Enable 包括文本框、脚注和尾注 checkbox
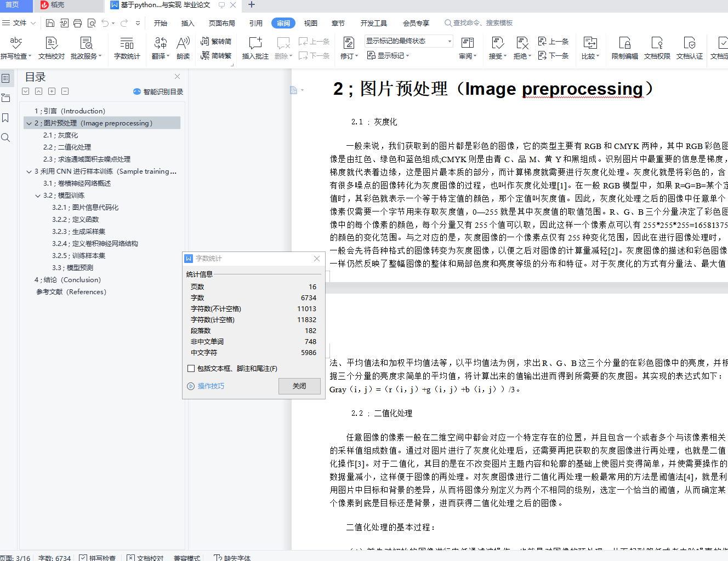 pyautogui.click(x=191, y=369)
